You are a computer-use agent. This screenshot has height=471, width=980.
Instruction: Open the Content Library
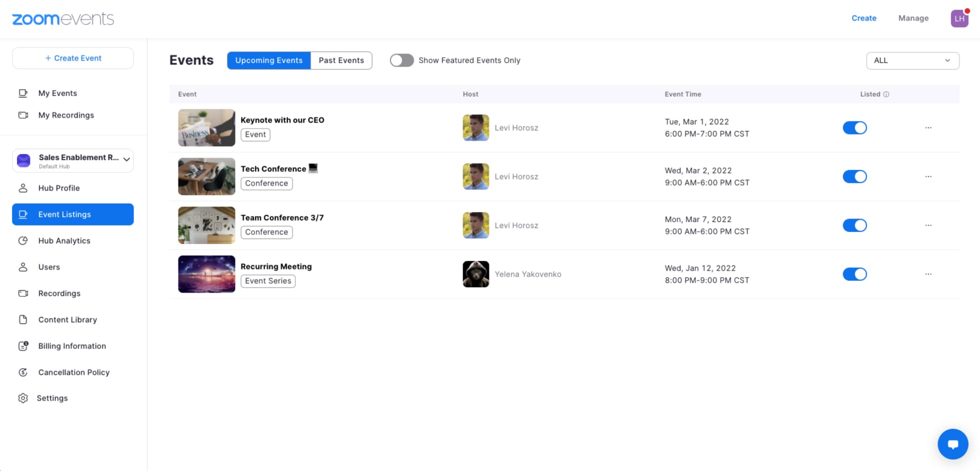click(67, 319)
